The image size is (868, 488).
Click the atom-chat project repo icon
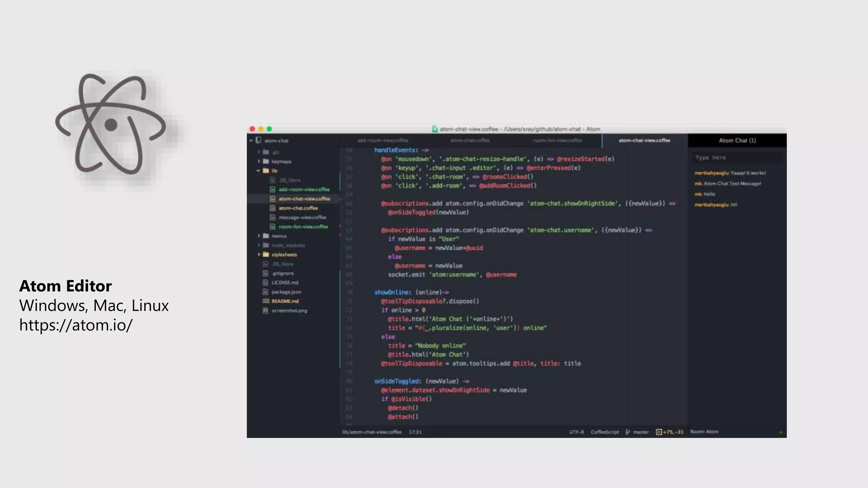point(259,141)
